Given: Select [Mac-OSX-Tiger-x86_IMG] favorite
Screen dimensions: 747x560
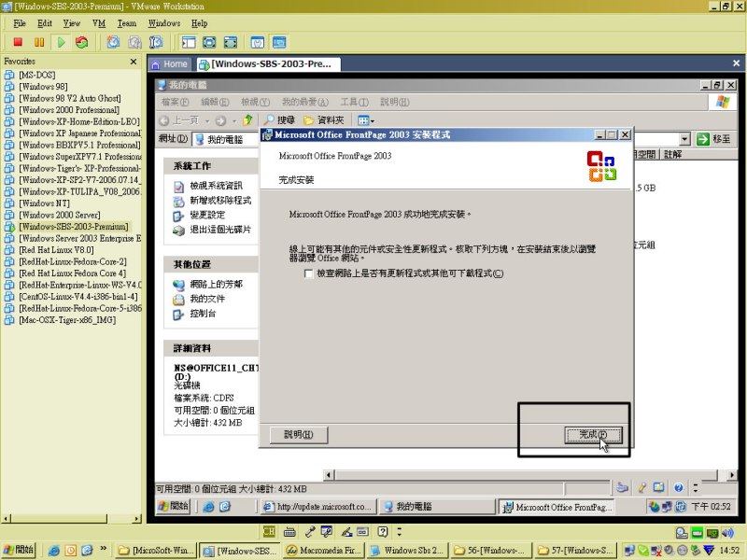Looking at the screenshot, I should click(x=67, y=320).
